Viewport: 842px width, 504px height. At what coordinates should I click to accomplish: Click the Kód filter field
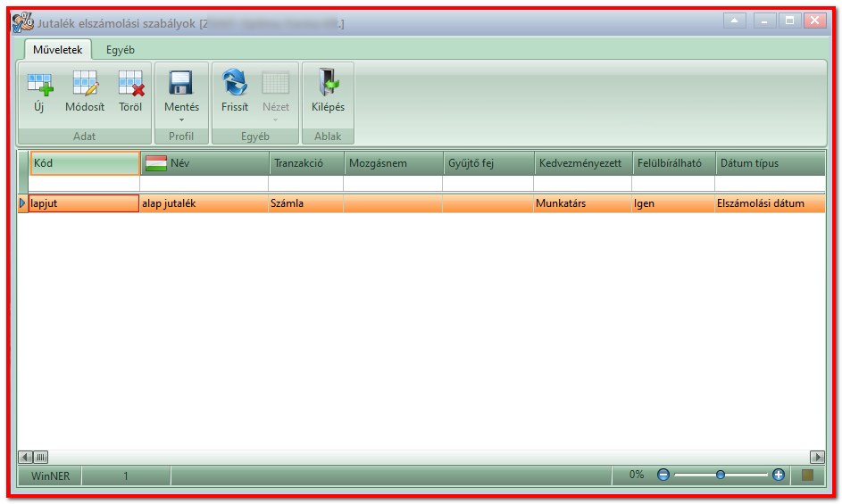(x=84, y=184)
